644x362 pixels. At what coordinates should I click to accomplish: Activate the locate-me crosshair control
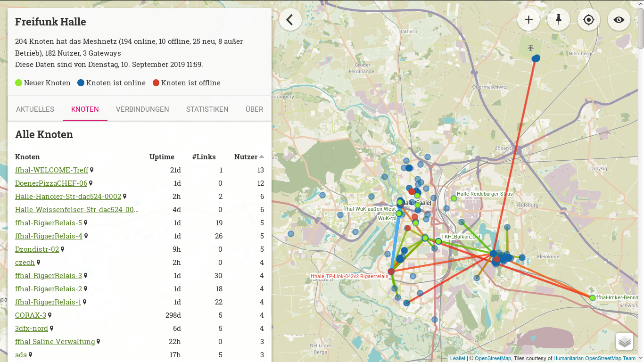[x=589, y=19]
